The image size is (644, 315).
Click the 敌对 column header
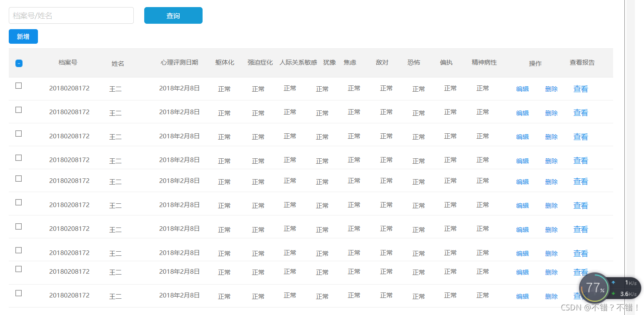[x=382, y=62]
